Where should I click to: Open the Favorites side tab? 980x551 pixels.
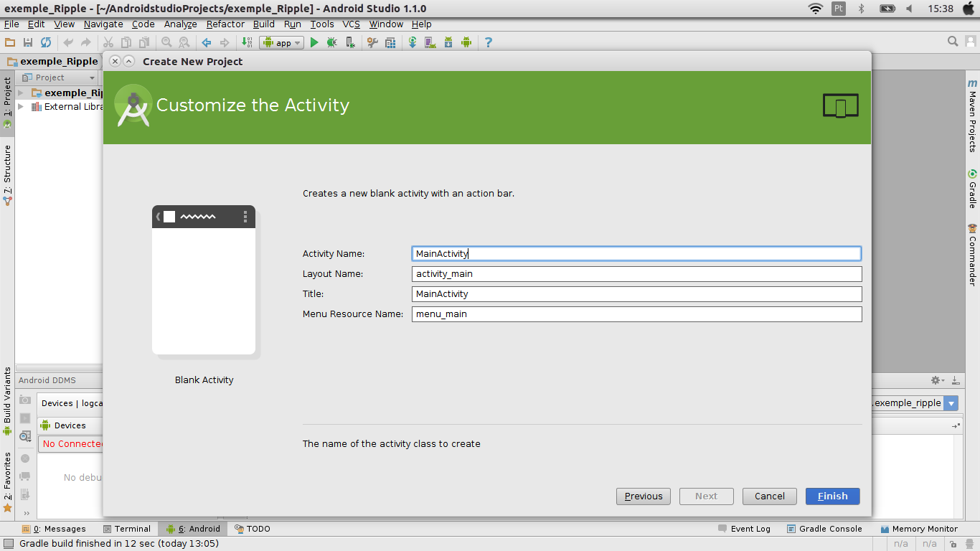(7, 482)
